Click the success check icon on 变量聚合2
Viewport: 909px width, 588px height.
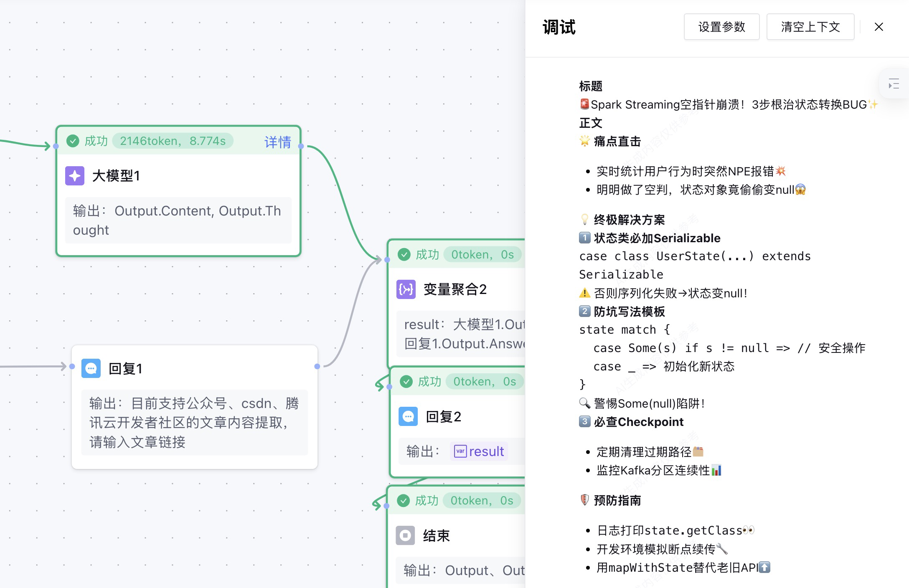404,255
